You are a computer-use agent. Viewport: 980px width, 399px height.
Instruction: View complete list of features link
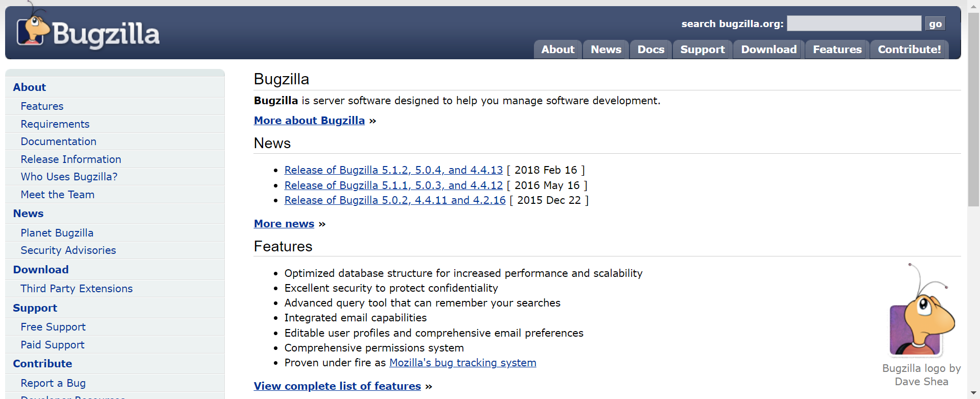(x=337, y=386)
